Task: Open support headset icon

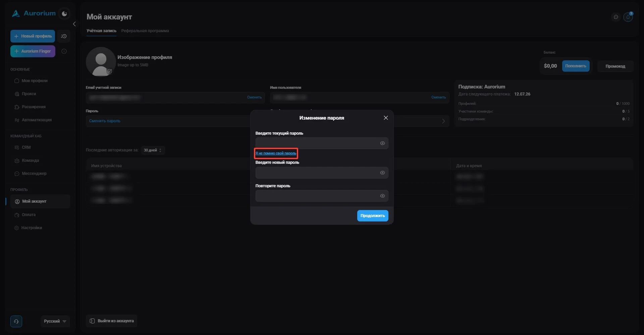Action: 16,321
